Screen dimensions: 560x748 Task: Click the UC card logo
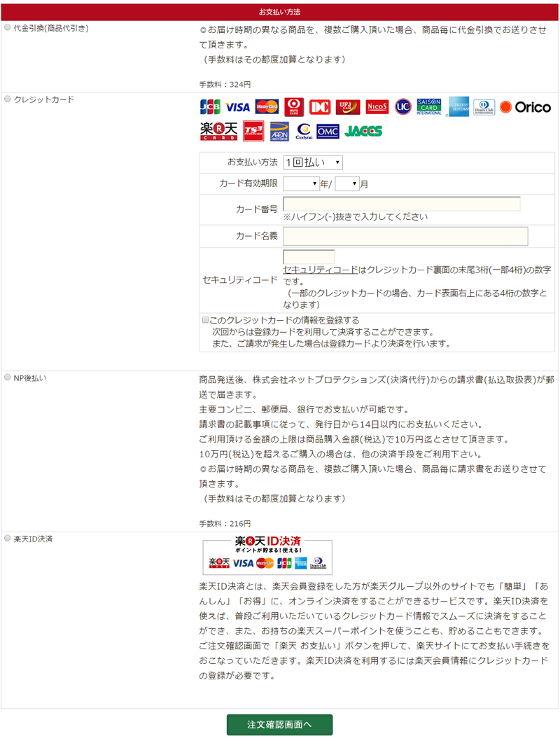point(402,107)
